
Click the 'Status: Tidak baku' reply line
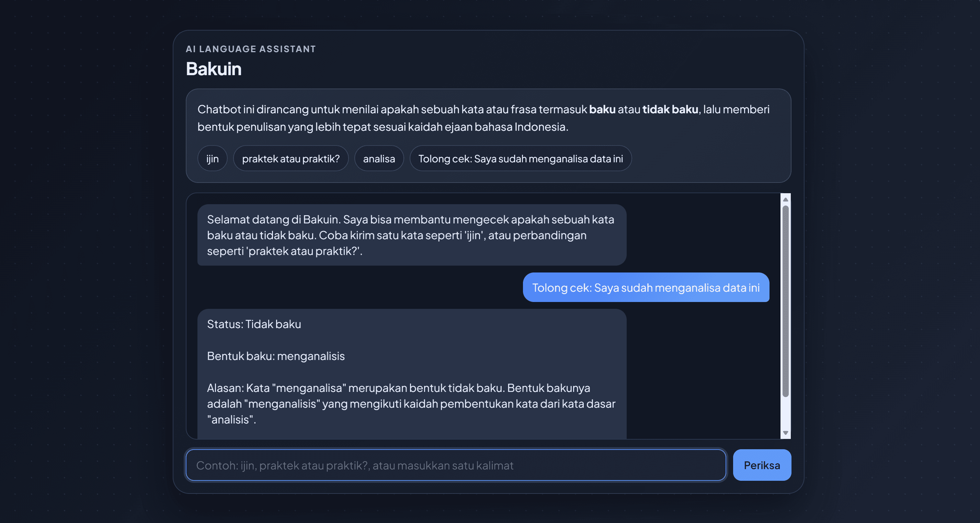(x=254, y=324)
